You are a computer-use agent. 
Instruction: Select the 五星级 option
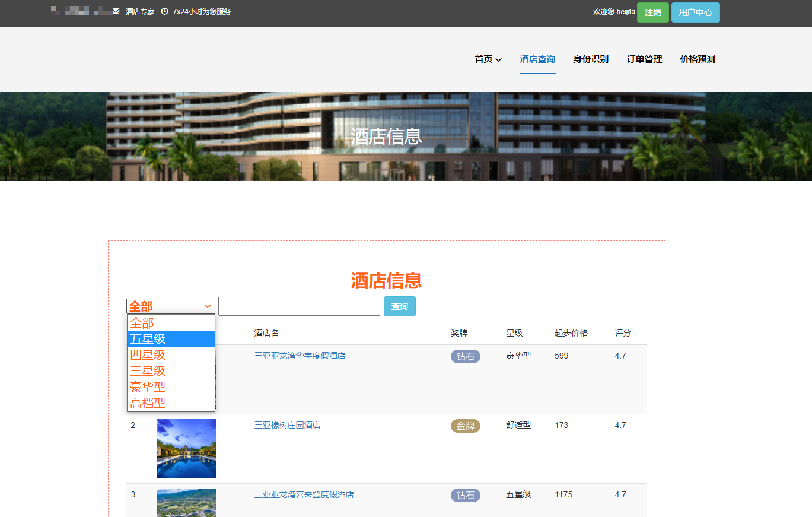[x=171, y=339]
